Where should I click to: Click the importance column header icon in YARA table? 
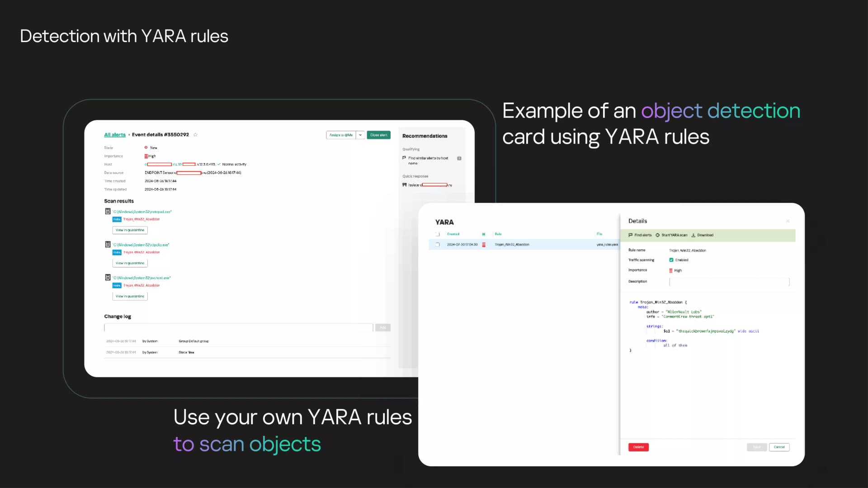pyautogui.click(x=484, y=234)
